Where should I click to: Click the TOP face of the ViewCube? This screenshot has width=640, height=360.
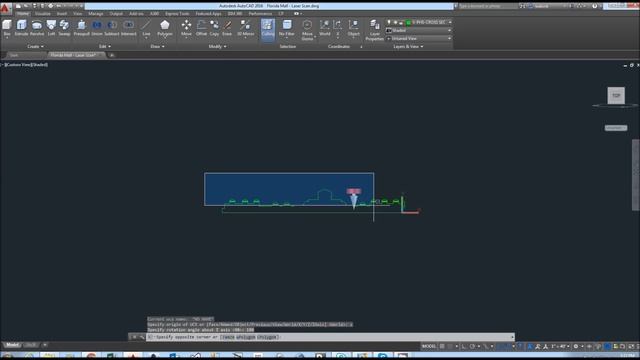[616, 96]
